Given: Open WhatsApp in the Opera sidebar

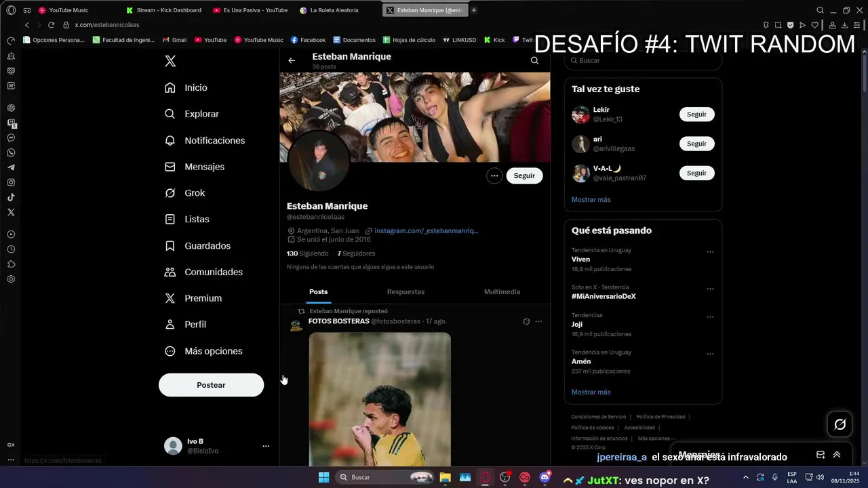Looking at the screenshot, I should coord(11,152).
